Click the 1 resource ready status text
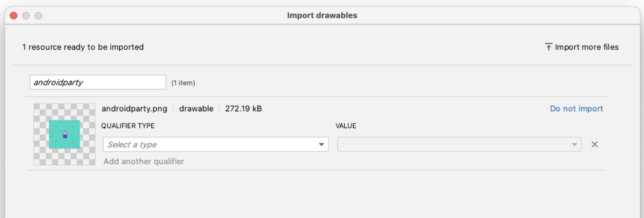 (83, 47)
